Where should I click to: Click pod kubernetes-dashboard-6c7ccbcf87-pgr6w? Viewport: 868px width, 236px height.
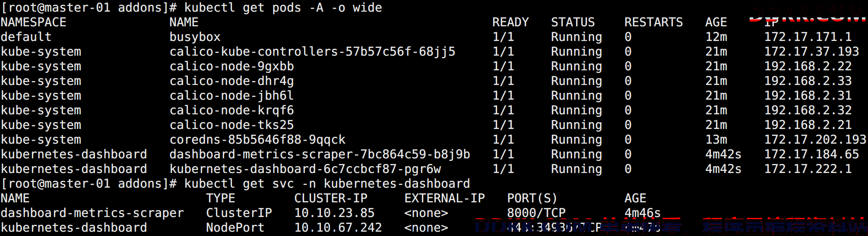click(305, 169)
